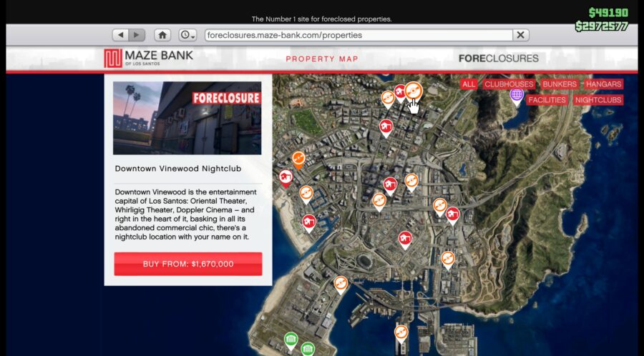Filter the map to CLUBHOUSES
Screen dimensions: 644x356
pos(509,84)
